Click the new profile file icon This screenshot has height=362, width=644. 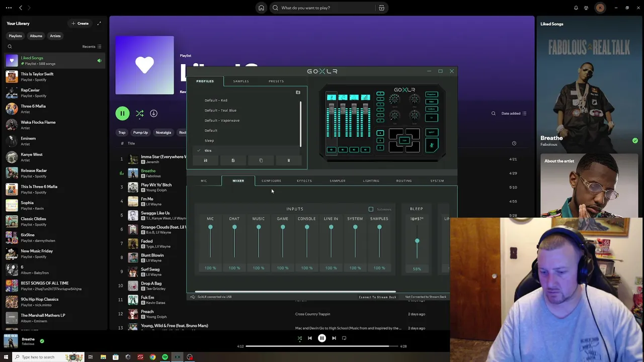(233, 160)
